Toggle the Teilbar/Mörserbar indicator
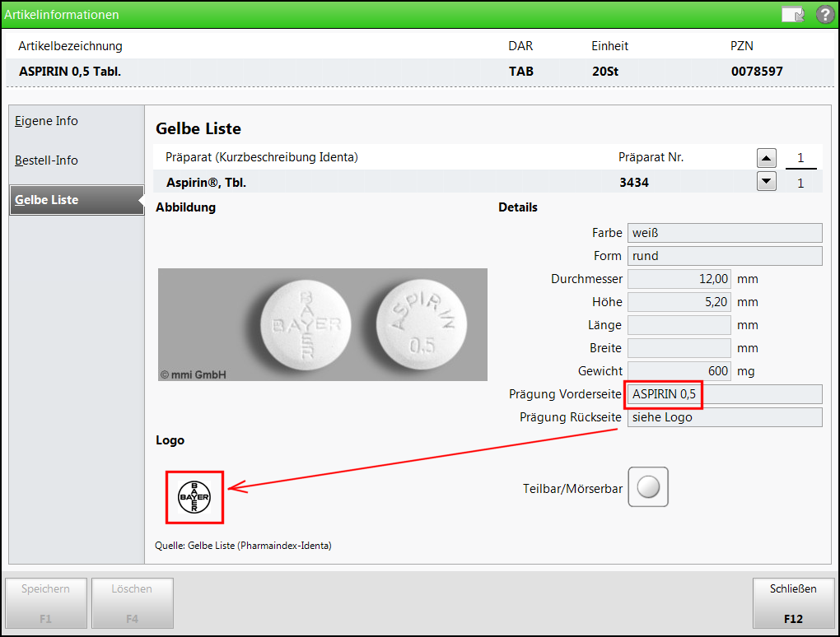The image size is (840, 637). click(x=648, y=487)
